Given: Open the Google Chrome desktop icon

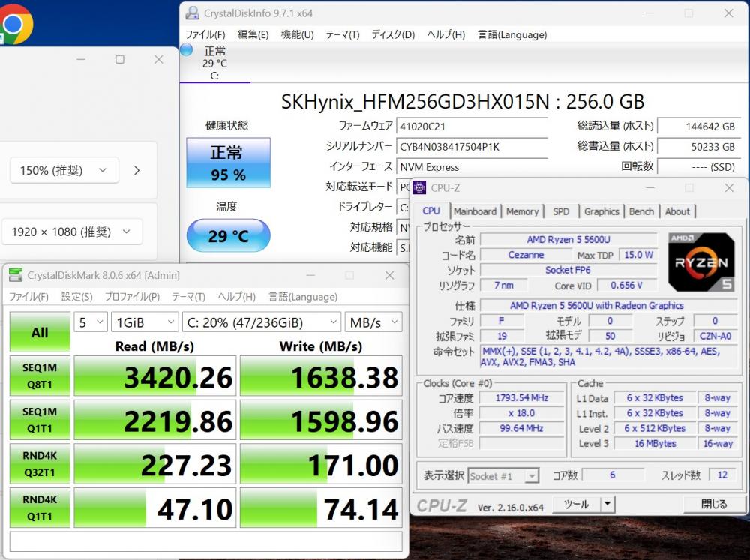Looking at the screenshot, I should [13, 24].
